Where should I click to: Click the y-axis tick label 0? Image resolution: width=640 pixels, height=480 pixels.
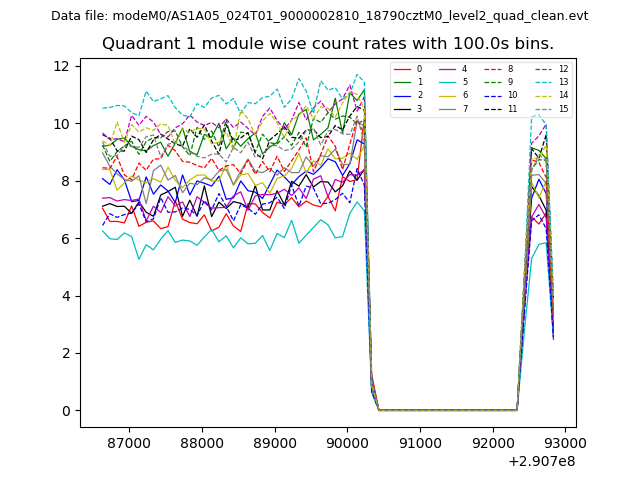[65, 411]
